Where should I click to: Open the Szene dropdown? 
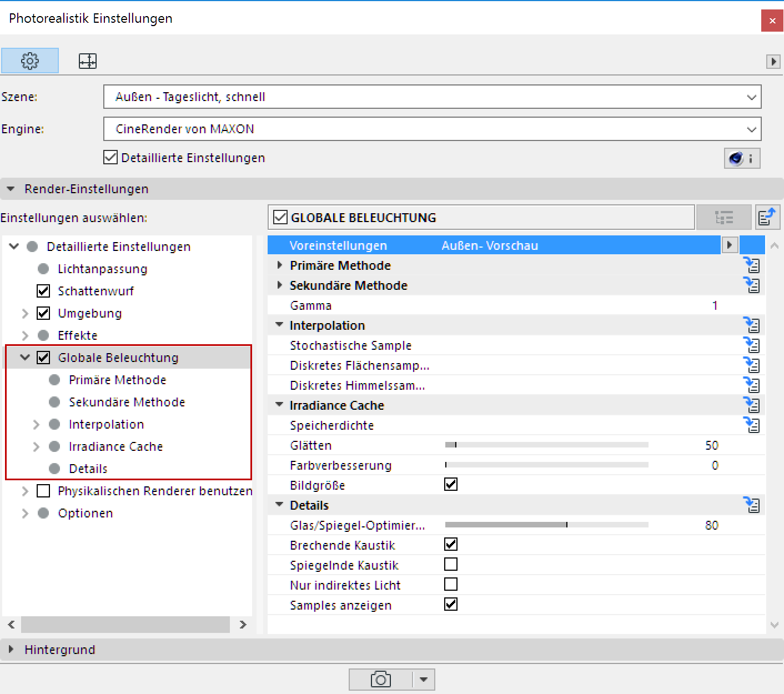pyautogui.click(x=432, y=97)
